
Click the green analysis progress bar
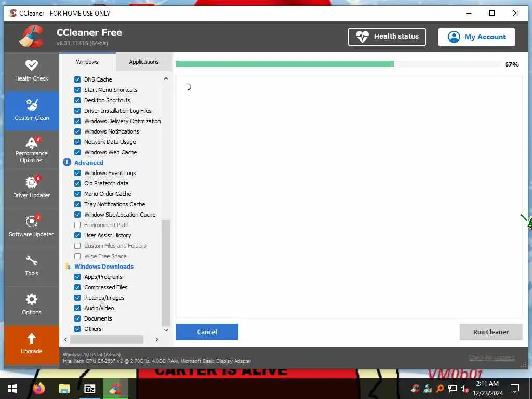[285, 64]
